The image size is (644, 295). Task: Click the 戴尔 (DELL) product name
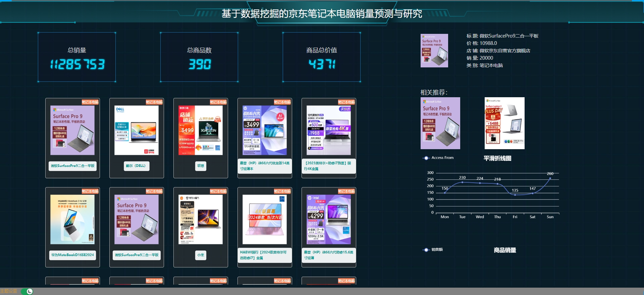click(136, 166)
